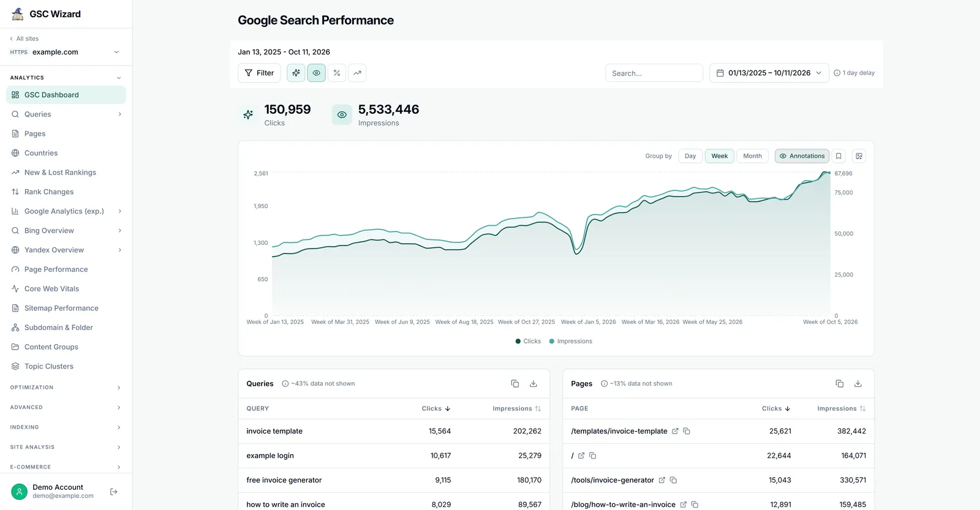
Task: Click the bookmark icon on the chart
Action: [x=839, y=156]
